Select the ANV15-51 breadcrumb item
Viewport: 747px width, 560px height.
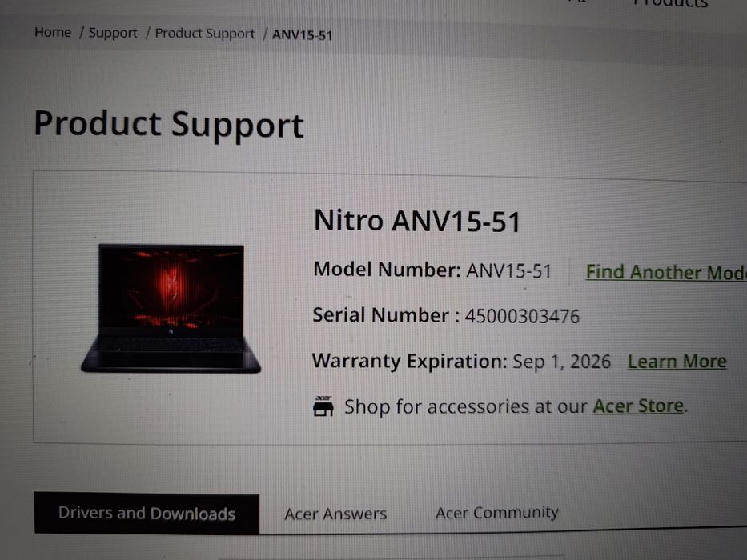pos(302,34)
